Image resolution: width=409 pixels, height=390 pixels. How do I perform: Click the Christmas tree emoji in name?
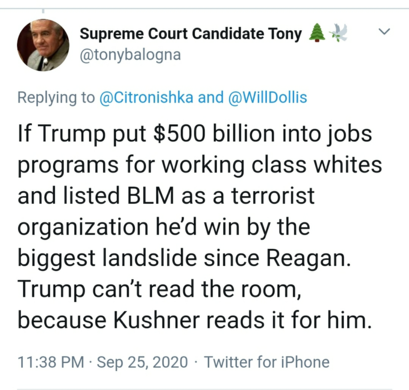317,33
